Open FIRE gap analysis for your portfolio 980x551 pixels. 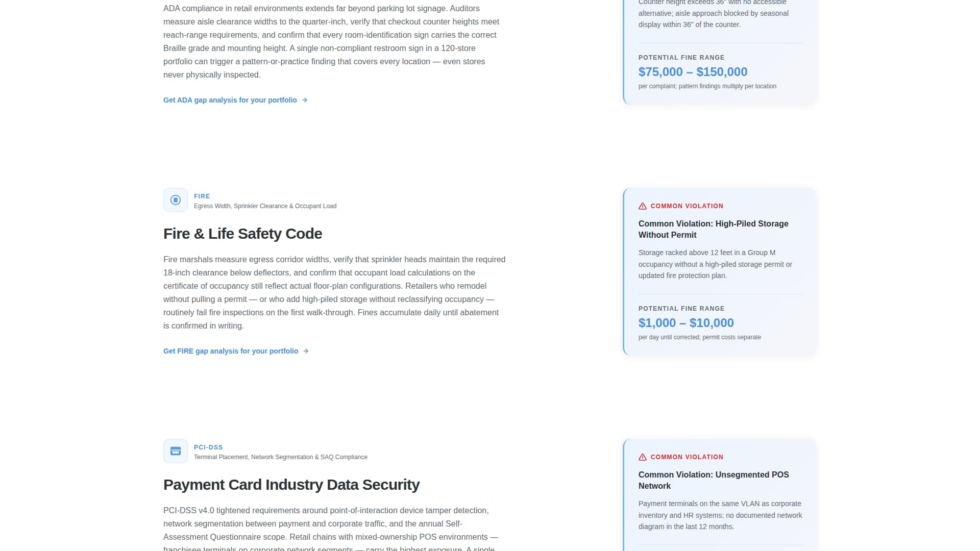point(231,351)
